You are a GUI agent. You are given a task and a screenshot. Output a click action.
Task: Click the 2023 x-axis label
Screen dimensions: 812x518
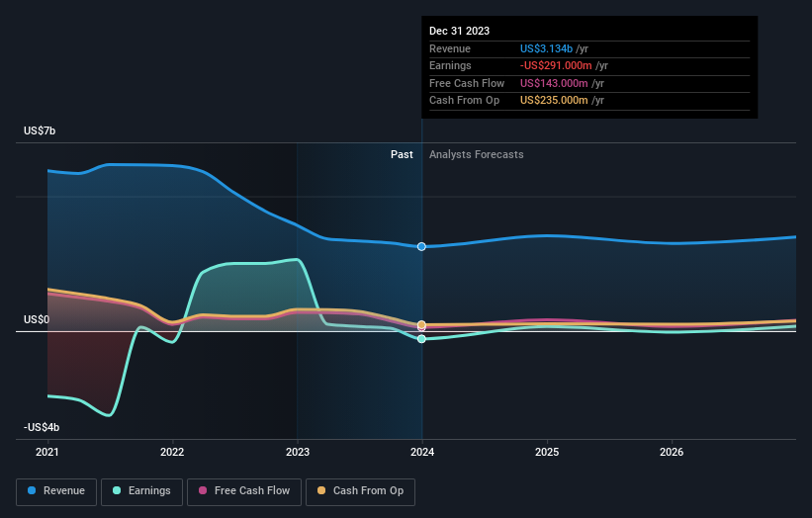coord(298,453)
